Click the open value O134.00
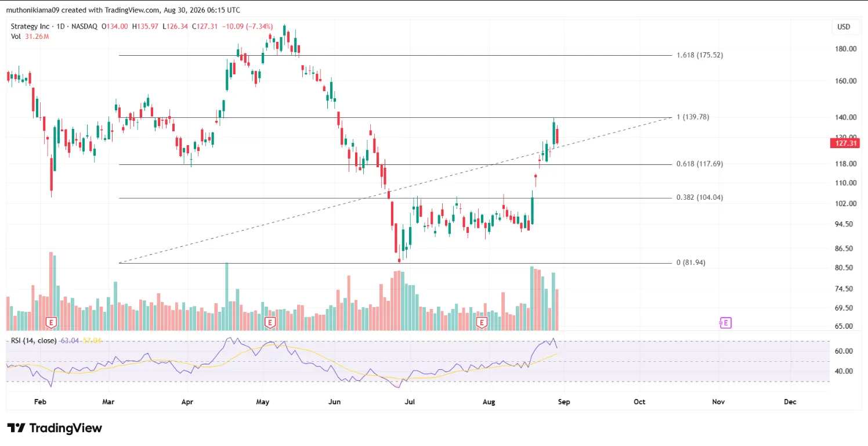The image size is (868, 446). (116, 27)
